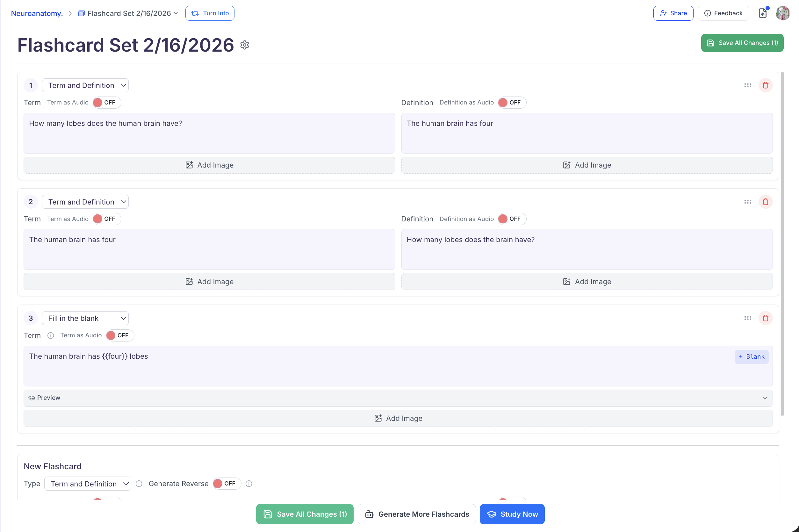The width and height of the screenshot is (799, 532).
Task: Delete flashcard 1 with the trash icon
Action: [766, 85]
